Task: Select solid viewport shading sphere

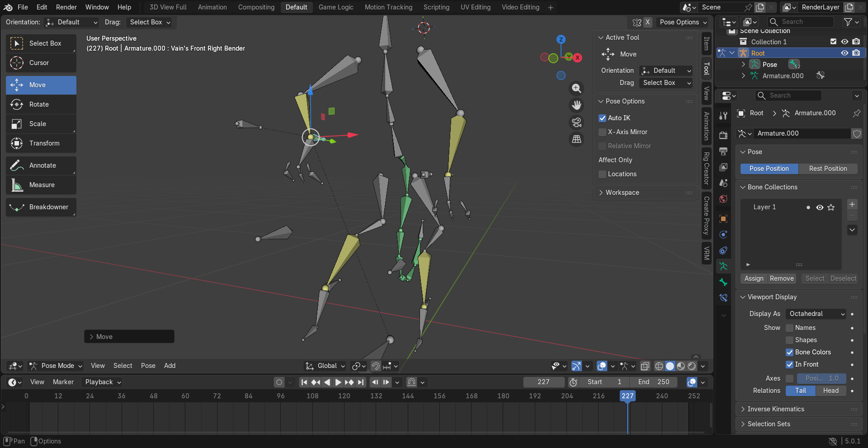Action: coord(670,366)
